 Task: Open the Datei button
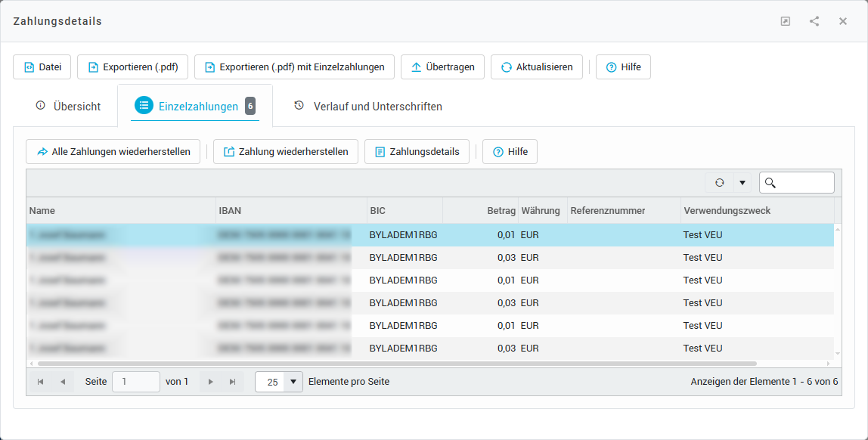tap(42, 67)
